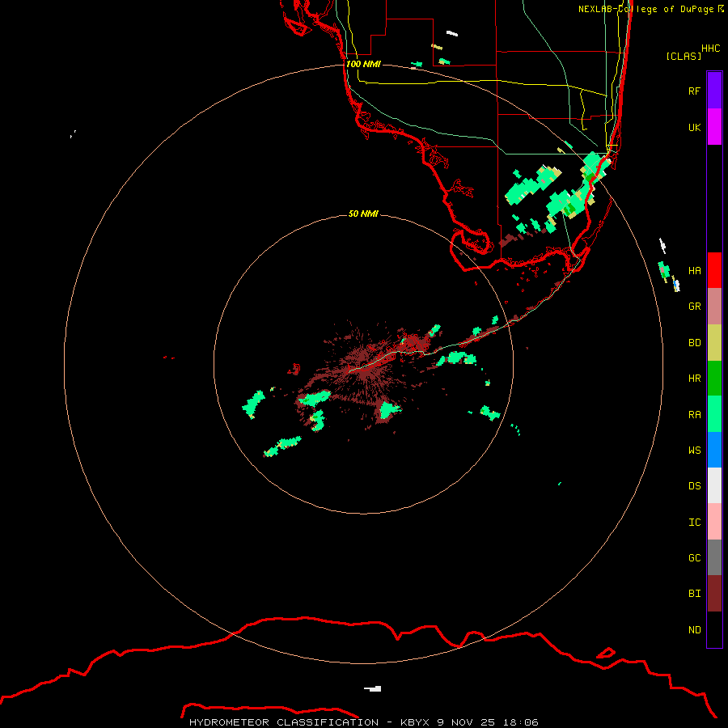Click the WS legend label

694,450
